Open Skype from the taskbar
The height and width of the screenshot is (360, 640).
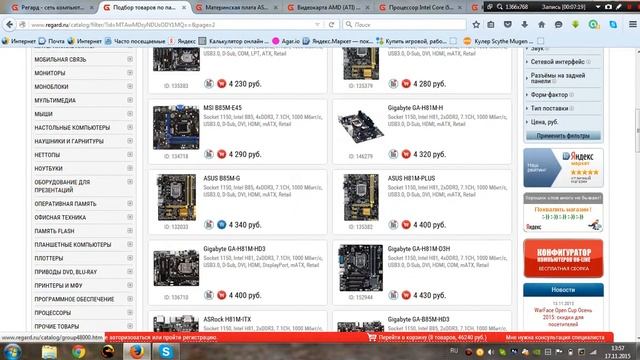click(x=166, y=352)
